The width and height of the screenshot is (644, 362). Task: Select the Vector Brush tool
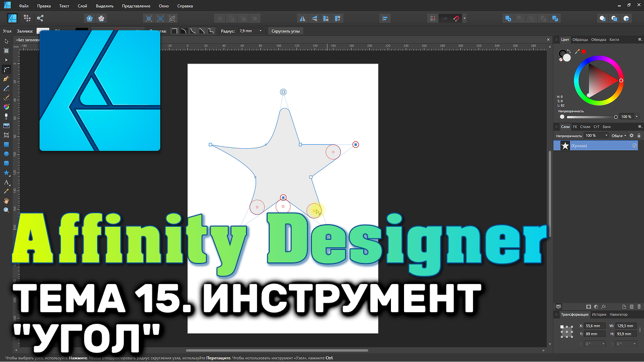7,98
